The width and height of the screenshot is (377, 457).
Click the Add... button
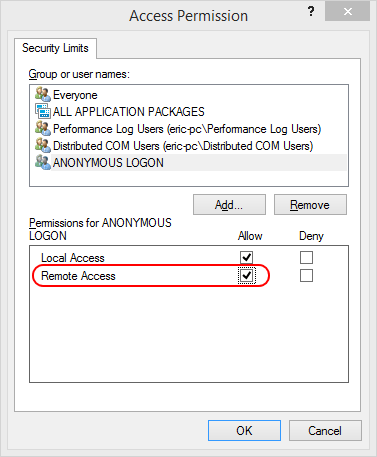229,205
